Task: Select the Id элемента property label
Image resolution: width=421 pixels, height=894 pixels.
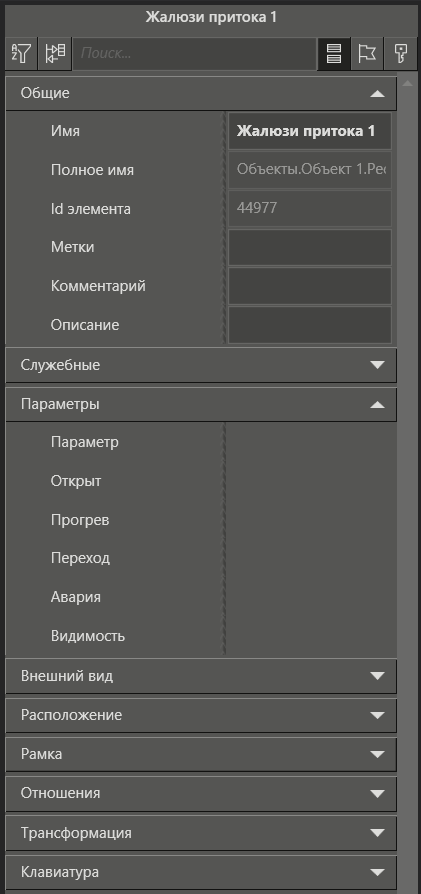Action: point(91,209)
